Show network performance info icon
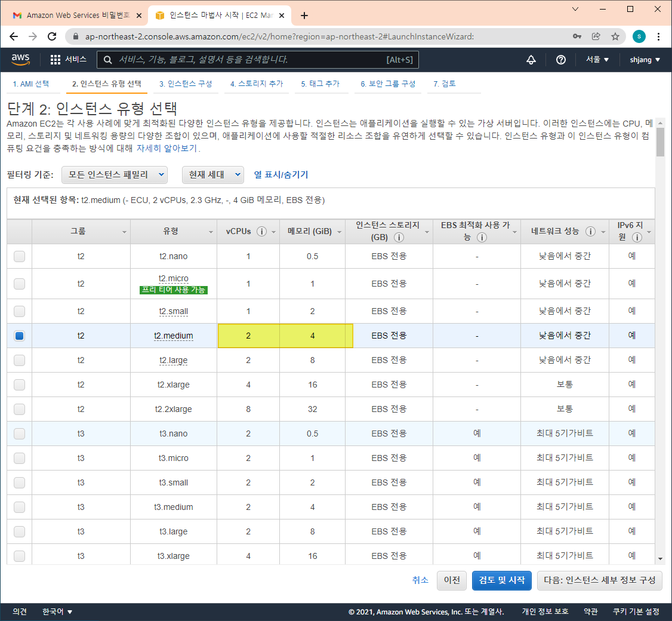The image size is (672, 621). click(x=590, y=231)
